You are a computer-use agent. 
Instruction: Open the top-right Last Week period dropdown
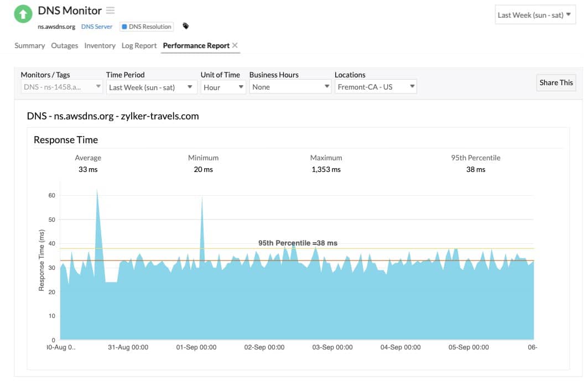(535, 15)
